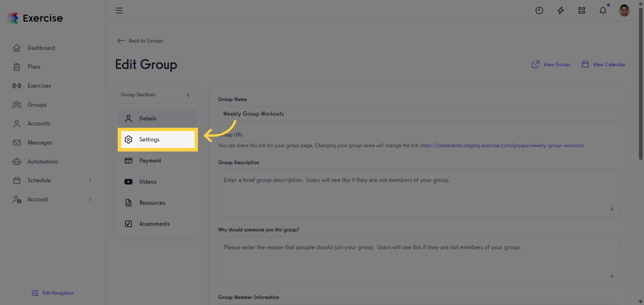Click the Schedule calendar icon in sidebar
The height and width of the screenshot is (305, 644).
click(17, 180)
